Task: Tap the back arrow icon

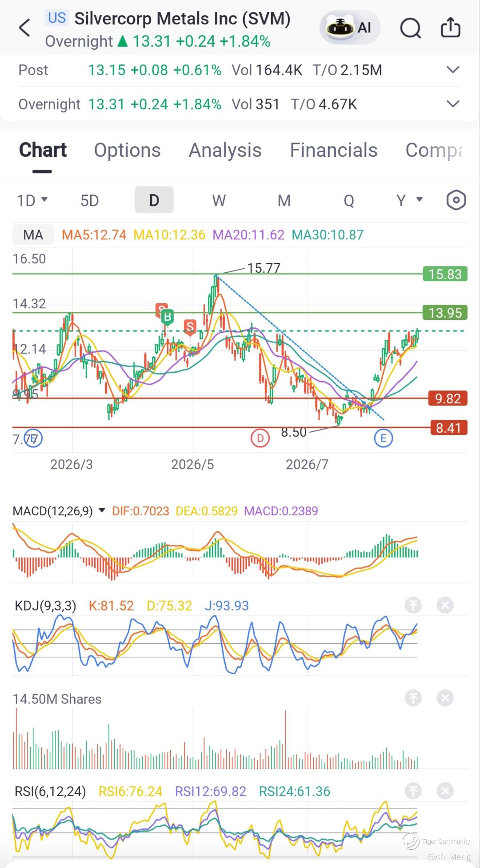Action: (x=25, y=28)
